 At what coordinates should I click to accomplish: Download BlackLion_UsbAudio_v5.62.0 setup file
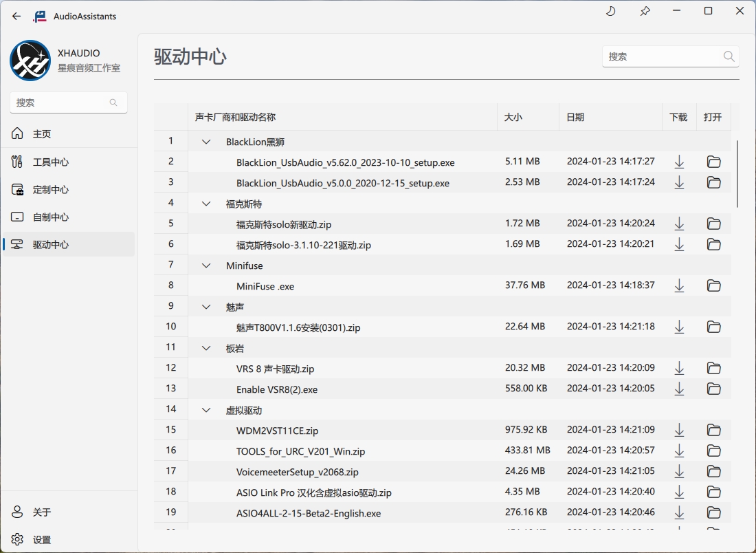pyautogui.click(x=679, y=162)
